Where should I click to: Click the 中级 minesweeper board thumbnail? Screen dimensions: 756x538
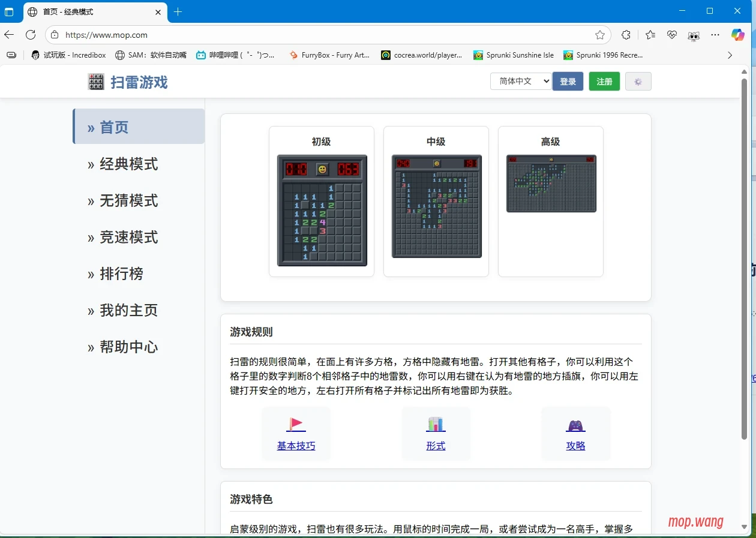pos(436,207)
